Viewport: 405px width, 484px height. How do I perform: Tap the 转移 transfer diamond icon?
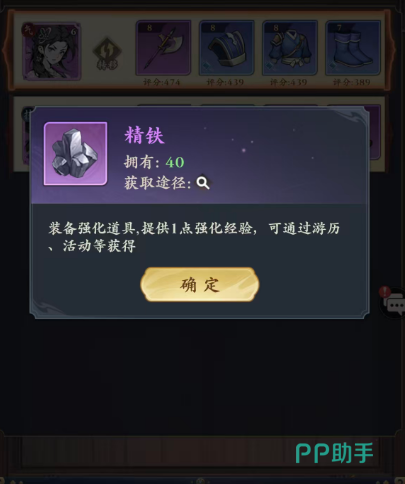pos(107,53)
